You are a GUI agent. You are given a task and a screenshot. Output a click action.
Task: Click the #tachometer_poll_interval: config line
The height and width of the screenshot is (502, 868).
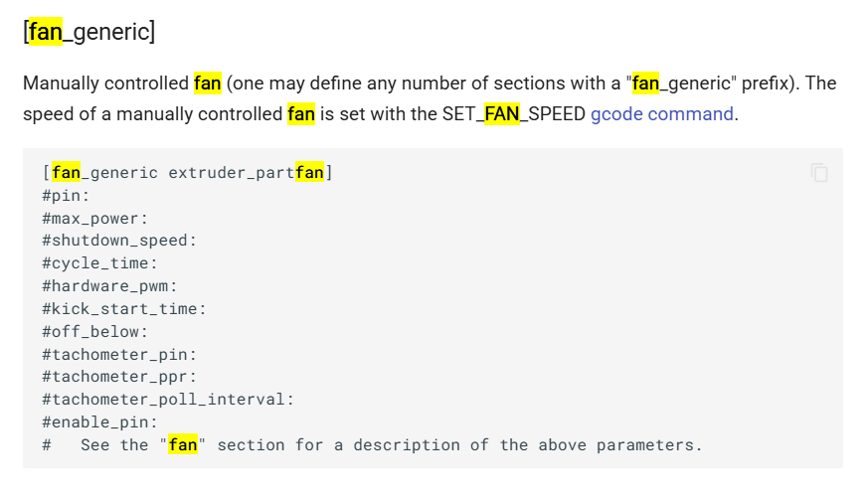tap(168, 399)
